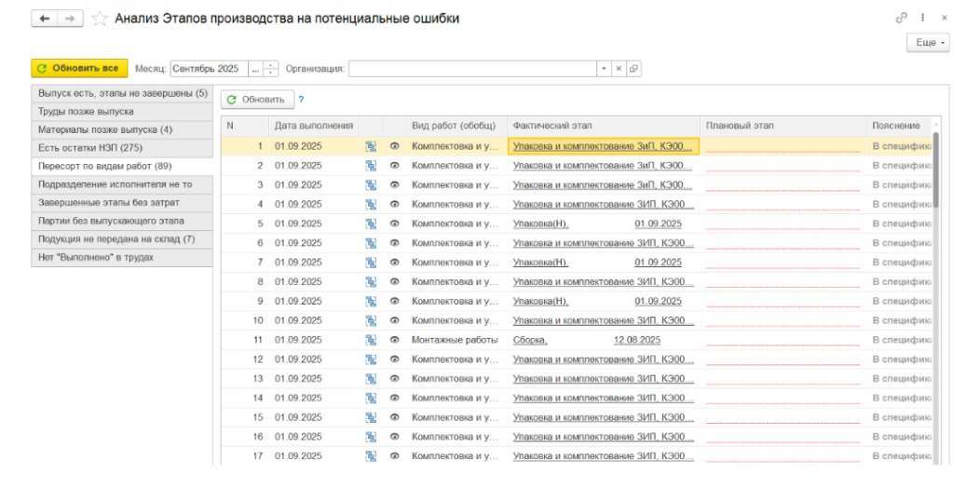Click eye icon in row 12
The image size is (980, 487).
coord(394,359)
